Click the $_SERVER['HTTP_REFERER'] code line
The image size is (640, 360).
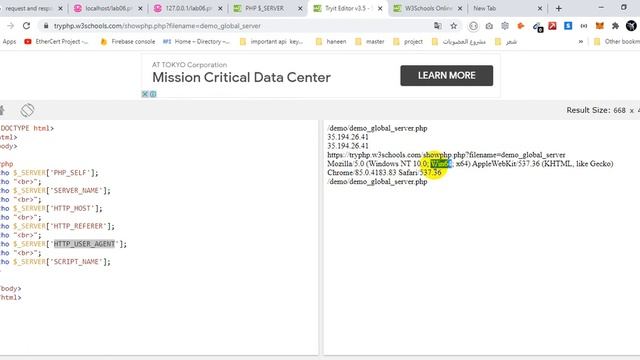(58, 226)
